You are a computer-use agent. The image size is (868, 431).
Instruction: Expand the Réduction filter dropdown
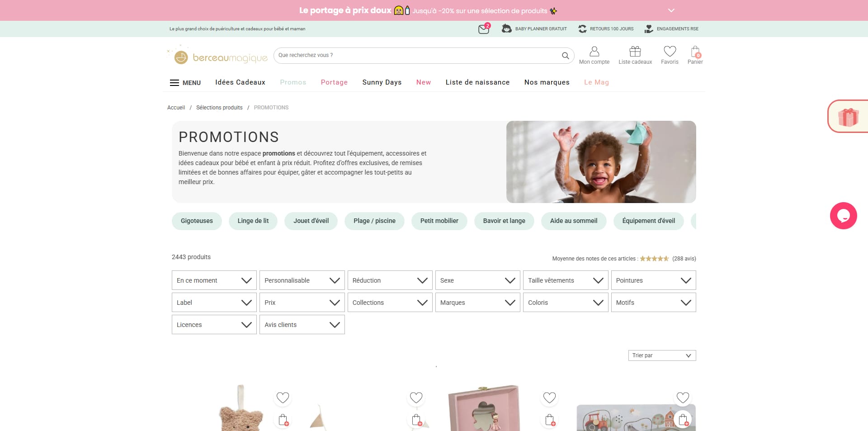coord(390,280)
